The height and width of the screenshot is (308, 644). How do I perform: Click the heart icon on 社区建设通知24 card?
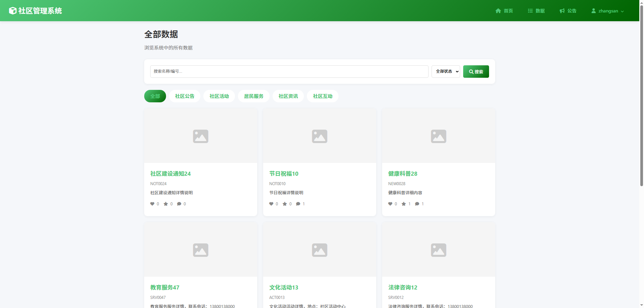click(x=152, y=204)
